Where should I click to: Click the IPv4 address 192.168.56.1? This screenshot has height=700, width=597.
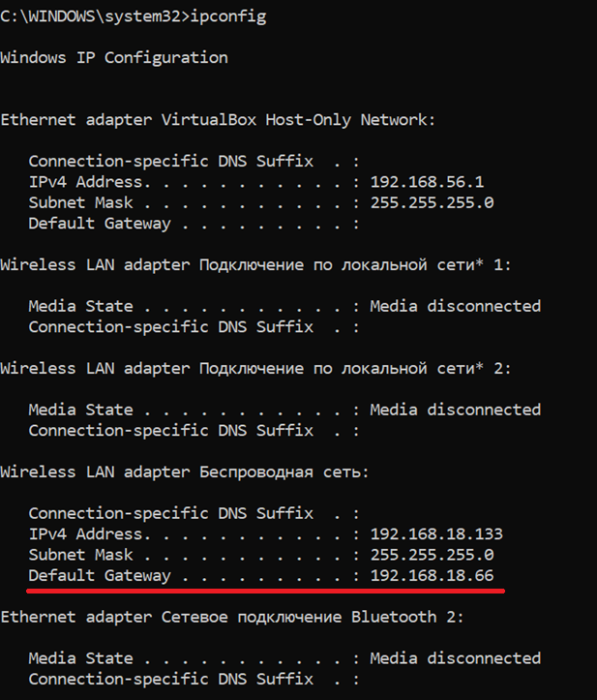[427, 182]
